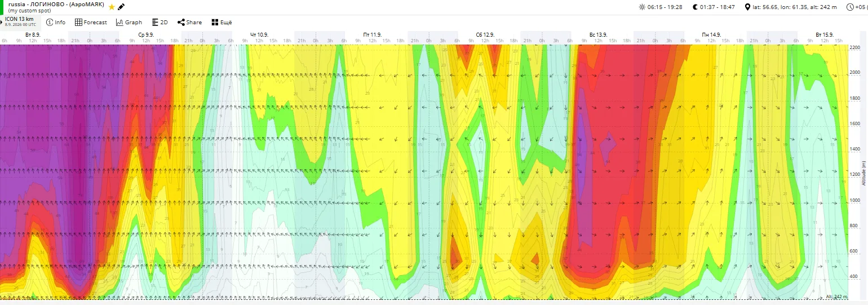
Task: Open the Ещё more menu
Action: [x=222, y=23]
